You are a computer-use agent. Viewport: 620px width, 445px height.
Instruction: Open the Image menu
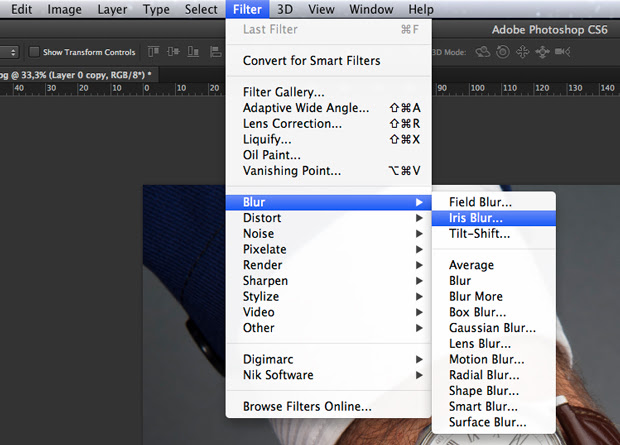pyautogui.click(x=64, y=9)
